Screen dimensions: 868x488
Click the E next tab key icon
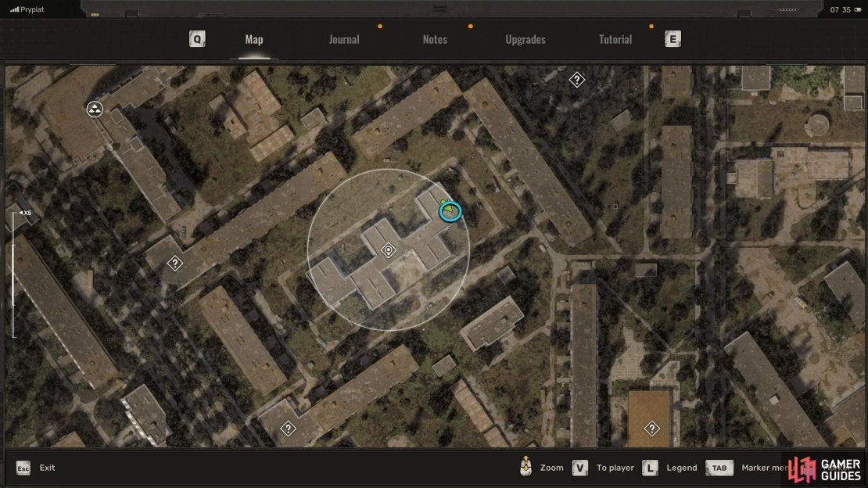pyautogui.click(x=673, y=39)
